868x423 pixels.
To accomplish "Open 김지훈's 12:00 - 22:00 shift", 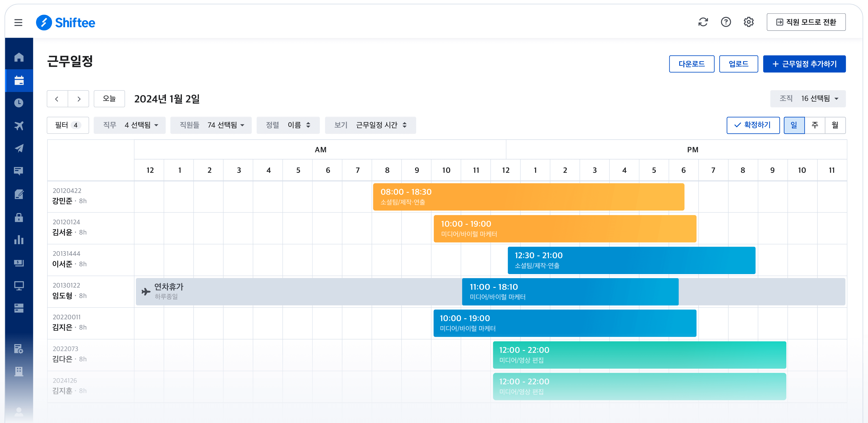I will click(639, 387).
